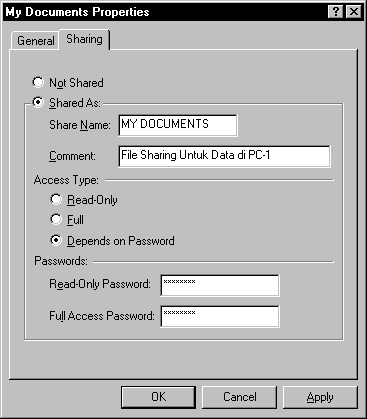Viewport: 367px width, 419px height.
Task: Confirm with the OK button
Action: click(x=158, y=397)
